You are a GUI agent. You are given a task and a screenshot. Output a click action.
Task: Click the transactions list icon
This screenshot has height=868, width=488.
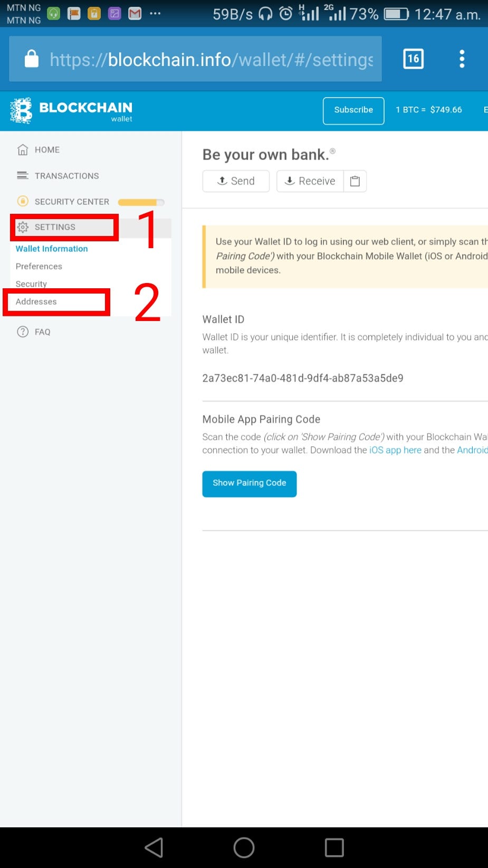coord(23,175)
